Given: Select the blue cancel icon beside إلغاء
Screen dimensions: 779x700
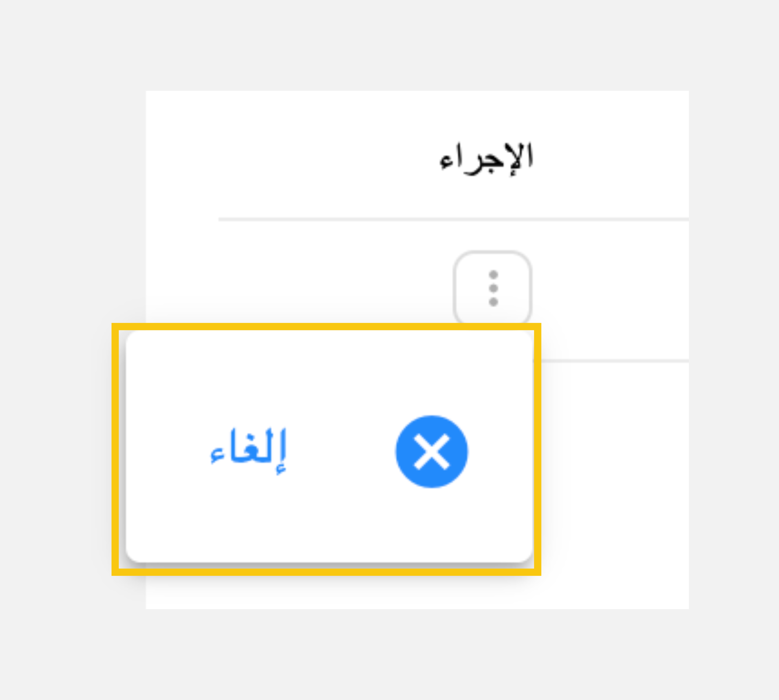Looking at the screenshot, I should pos(431,452).
